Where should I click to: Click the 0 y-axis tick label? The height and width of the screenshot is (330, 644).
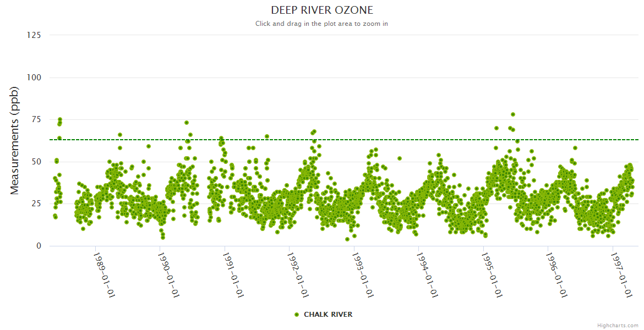click(x=39, y=246)
